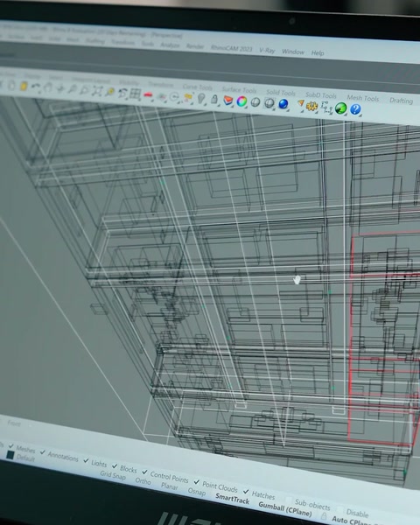The width and height of the screenshot is (420, 525).
Task: Click the Zoom Selected icon
Action: pos(109,92)
